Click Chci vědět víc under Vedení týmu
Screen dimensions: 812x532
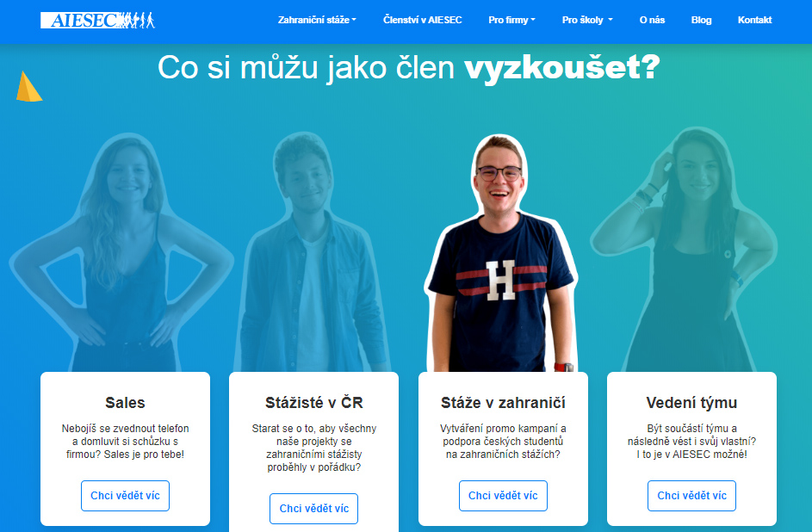[x=691, y=496]
